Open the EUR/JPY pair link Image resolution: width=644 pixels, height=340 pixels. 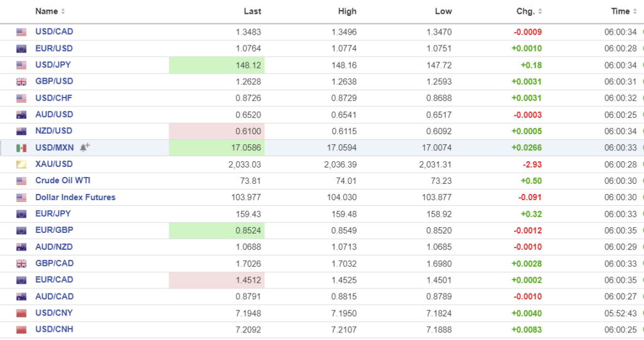coord(54,213)
